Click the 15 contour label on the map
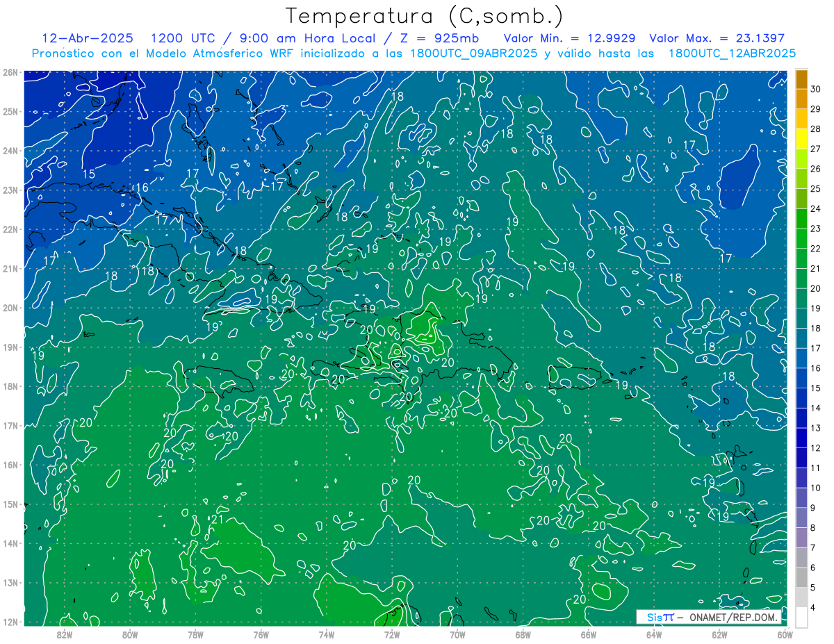The image size is (834, 644). pos(89,174)
